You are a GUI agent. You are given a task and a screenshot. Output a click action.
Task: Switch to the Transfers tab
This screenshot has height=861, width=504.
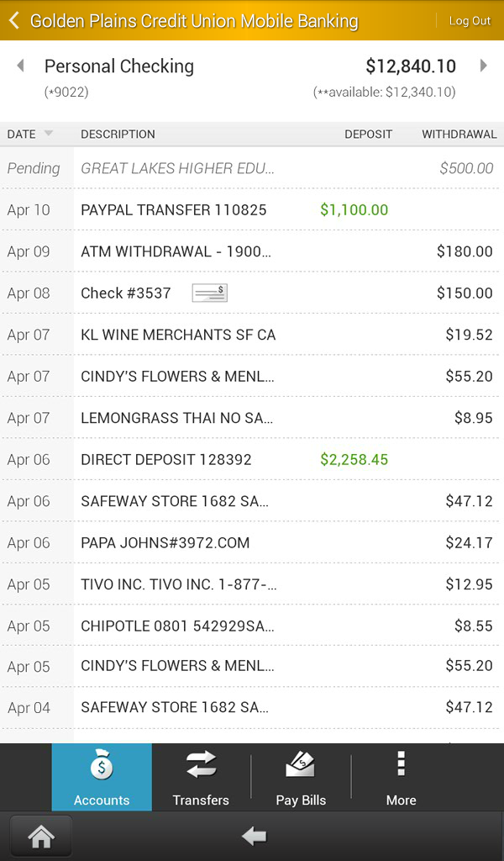tap(201, 777)
